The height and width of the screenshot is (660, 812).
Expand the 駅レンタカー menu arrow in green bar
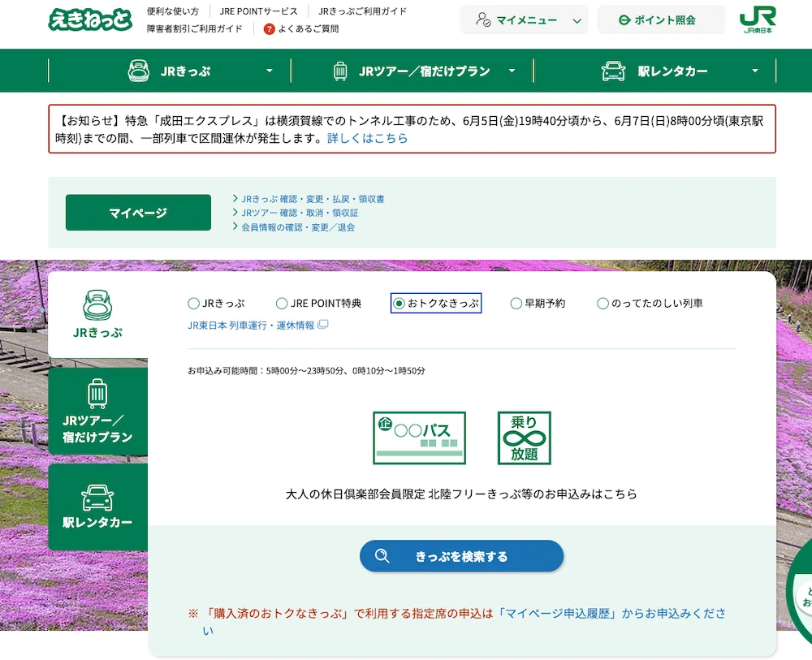pyautogui.click(x=755, y=71)
